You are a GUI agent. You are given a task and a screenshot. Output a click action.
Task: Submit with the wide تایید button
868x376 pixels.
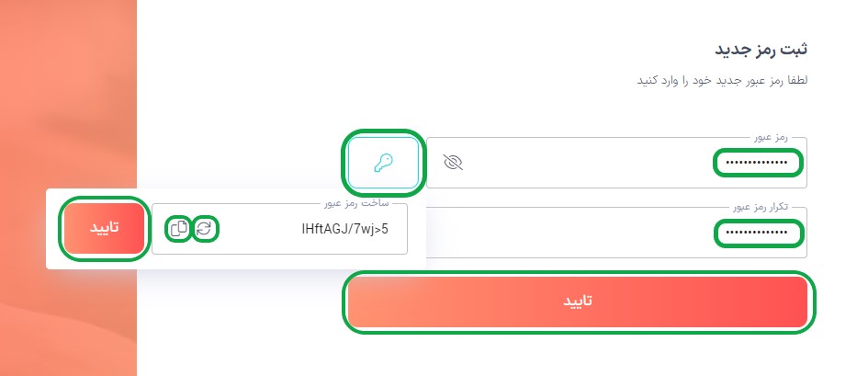click(x=579, y=302)
